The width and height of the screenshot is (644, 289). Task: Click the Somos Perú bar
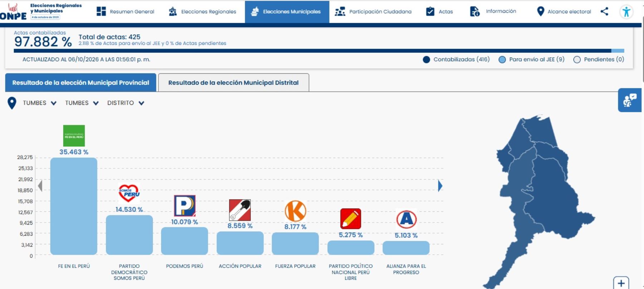(x=129, y=235)
